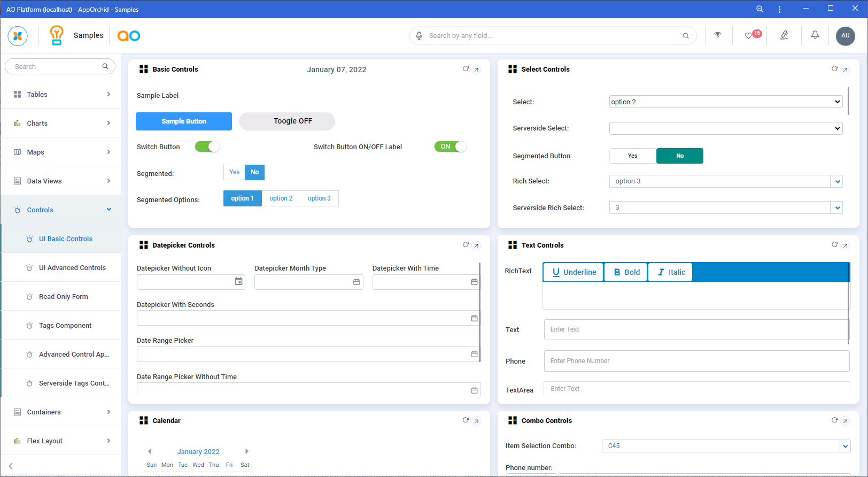
Task: Click the Bold button in RichText toolbar
Action: (626, 272)
